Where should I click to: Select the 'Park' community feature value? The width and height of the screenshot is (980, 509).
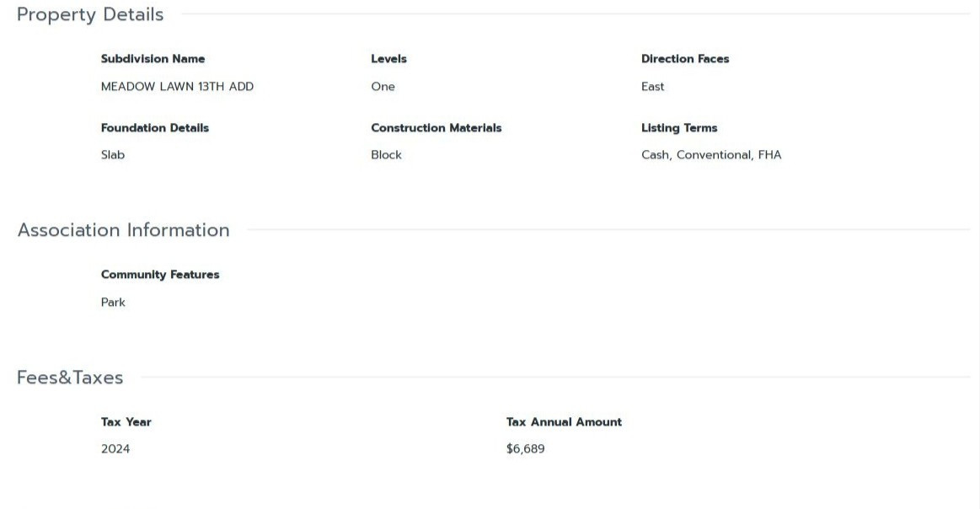coord(113,303)
